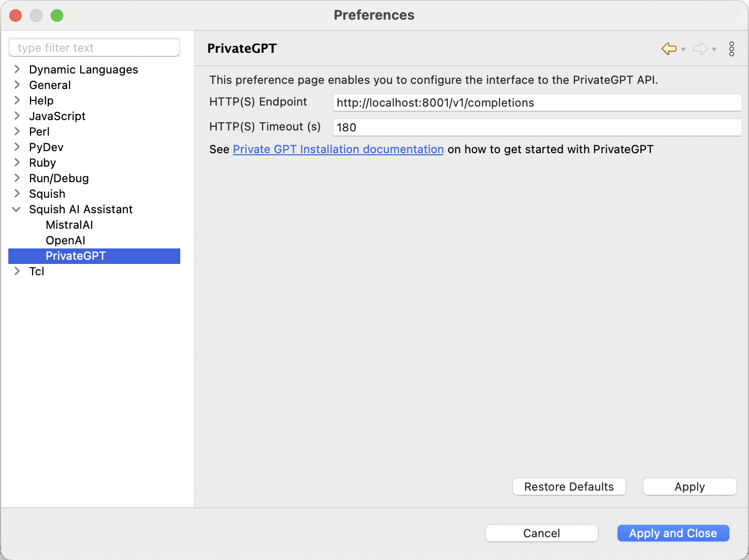Open the three-dot view menu icon
Viewport: 749px width, 560px height.
[731, 49]
